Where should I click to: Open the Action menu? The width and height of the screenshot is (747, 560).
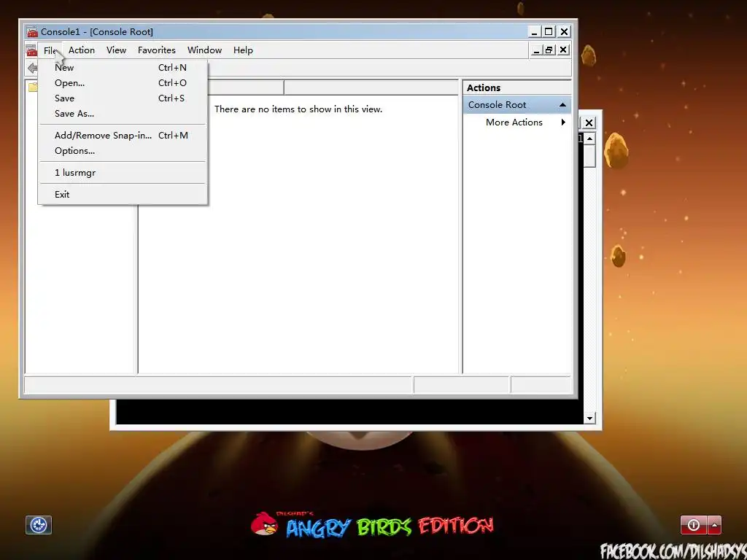click(82, 50)
